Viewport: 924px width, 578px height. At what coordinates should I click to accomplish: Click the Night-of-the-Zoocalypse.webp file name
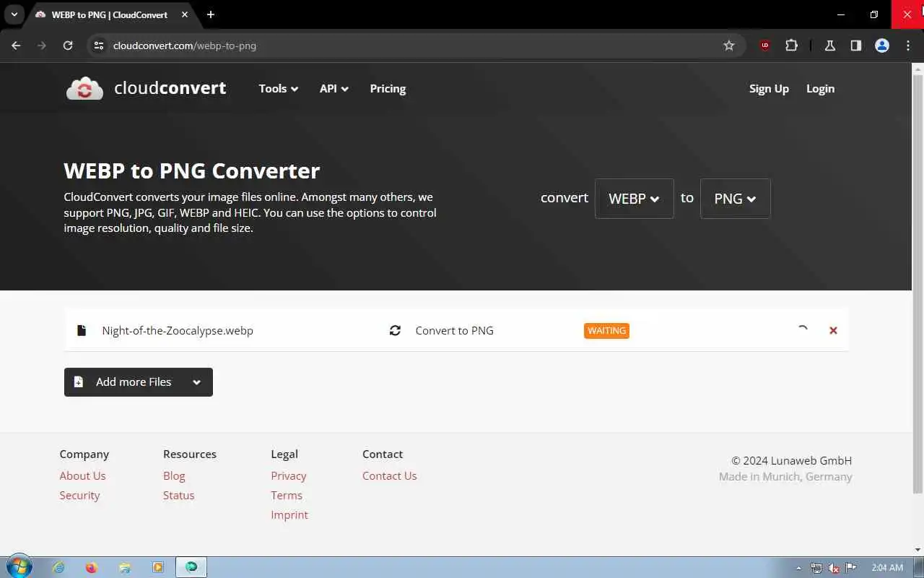click(178, 330)
